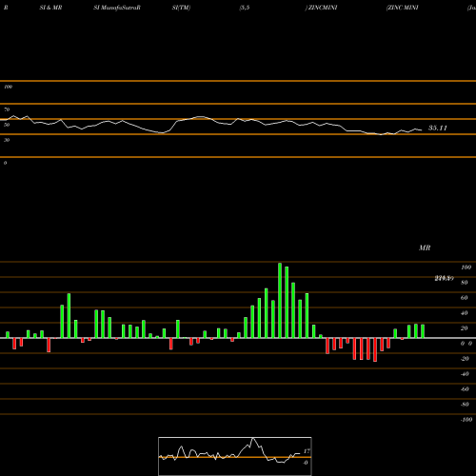
Task: Click the MR axis label -60
Action: pyautogui.click(x=465, y=389)
